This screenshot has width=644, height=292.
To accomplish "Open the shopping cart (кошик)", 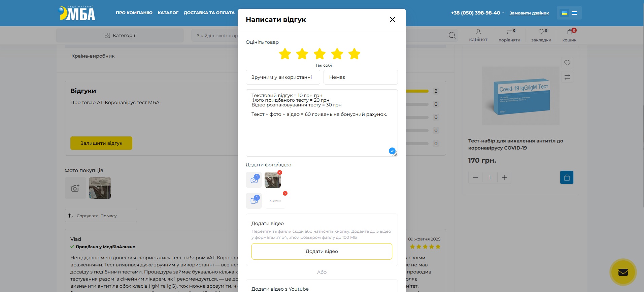I will coord(569,35).
